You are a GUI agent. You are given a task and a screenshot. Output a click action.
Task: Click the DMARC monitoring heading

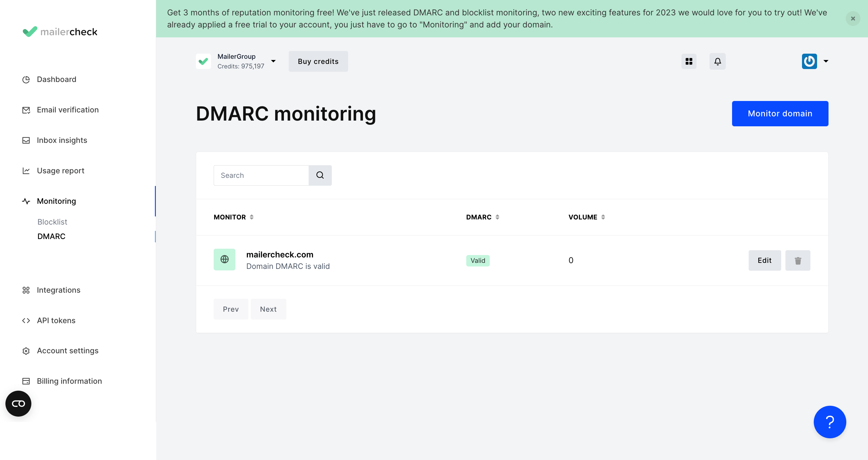pyautogui.click(x=286, y=114)
